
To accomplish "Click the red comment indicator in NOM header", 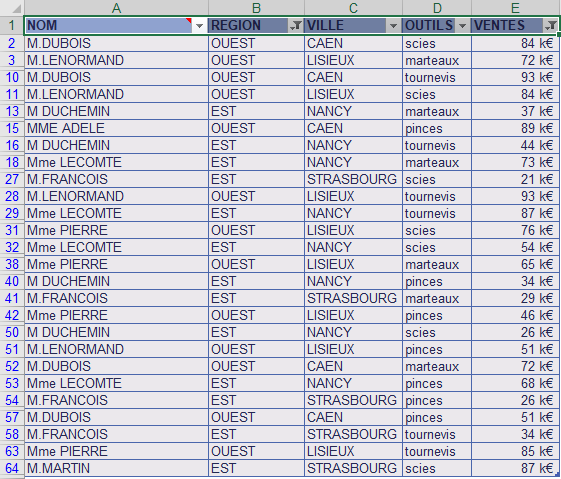I will coord(189,20).
